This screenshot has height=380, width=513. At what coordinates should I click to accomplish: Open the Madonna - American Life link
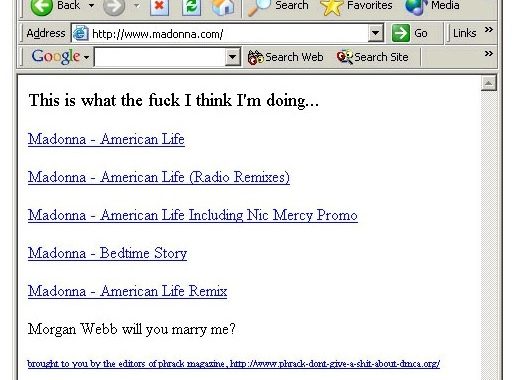tap(106, 139)
